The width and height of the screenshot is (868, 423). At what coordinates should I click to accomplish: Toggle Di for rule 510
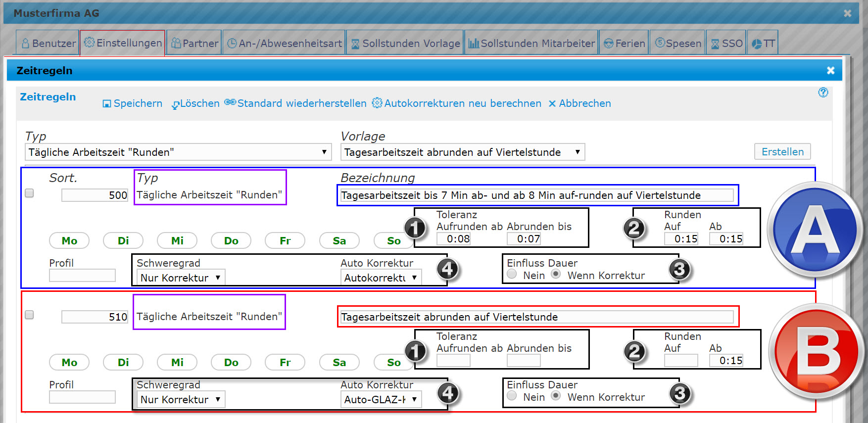123,362
